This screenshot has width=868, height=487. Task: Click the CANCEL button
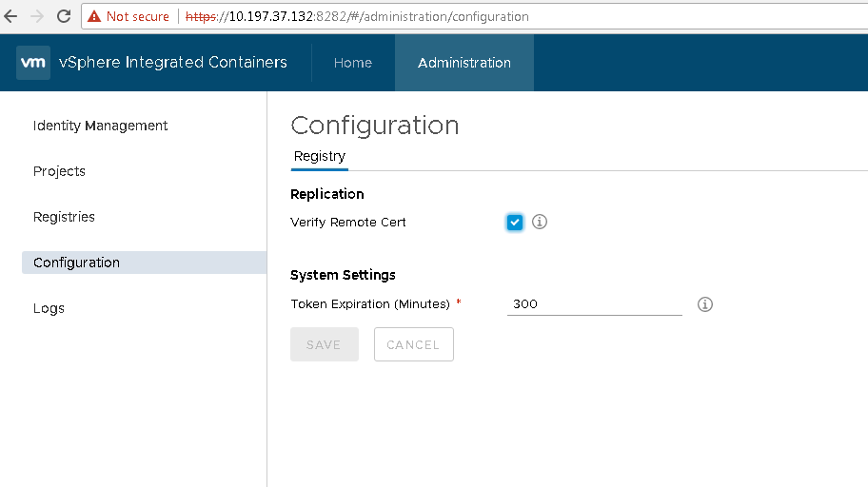tap(413, 344)
